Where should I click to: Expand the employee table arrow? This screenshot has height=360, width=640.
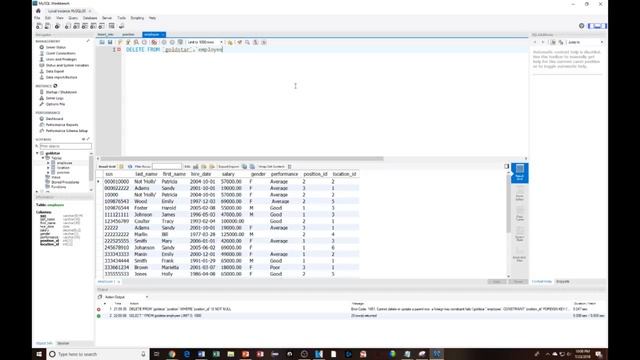[x=48, y=163]
